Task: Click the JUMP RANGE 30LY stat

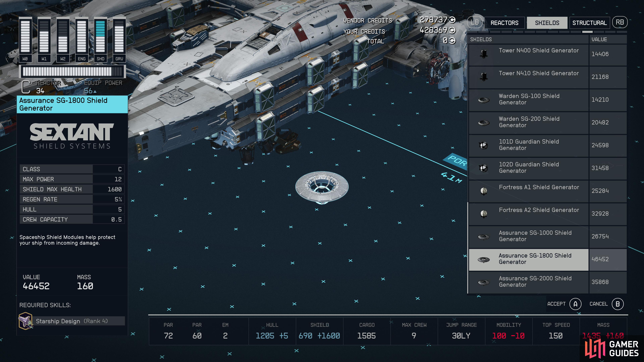Action: tap(462, 331)
